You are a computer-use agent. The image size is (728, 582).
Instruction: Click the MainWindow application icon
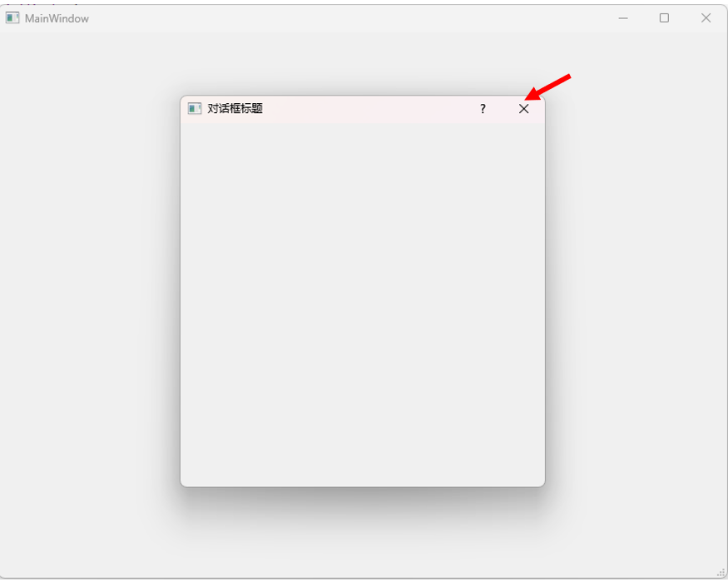(12, 18)
